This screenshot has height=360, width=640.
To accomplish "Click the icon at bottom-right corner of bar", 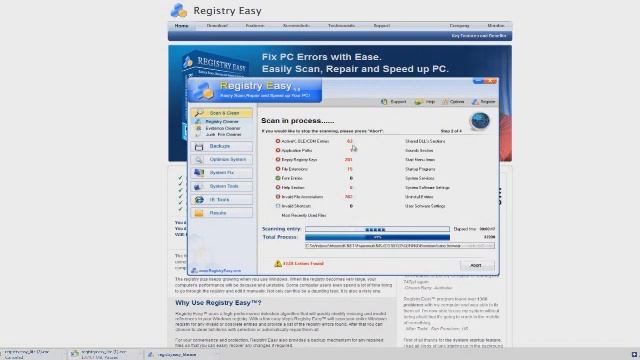I will point(634,355).
